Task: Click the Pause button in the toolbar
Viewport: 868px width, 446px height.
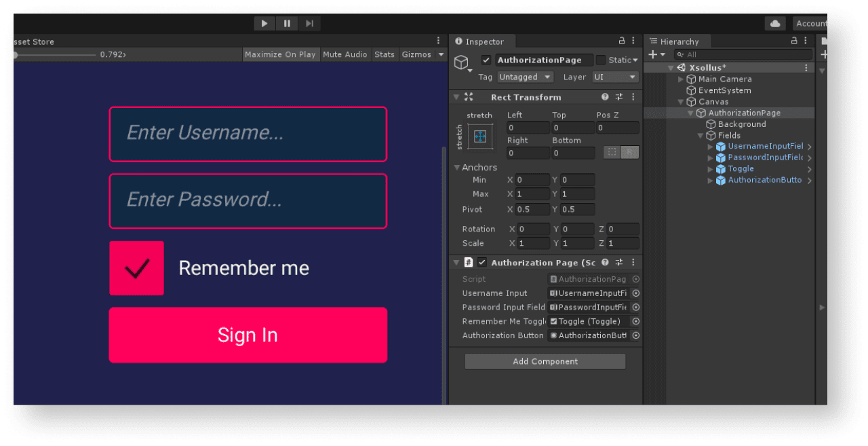Action: coord(287,24)
